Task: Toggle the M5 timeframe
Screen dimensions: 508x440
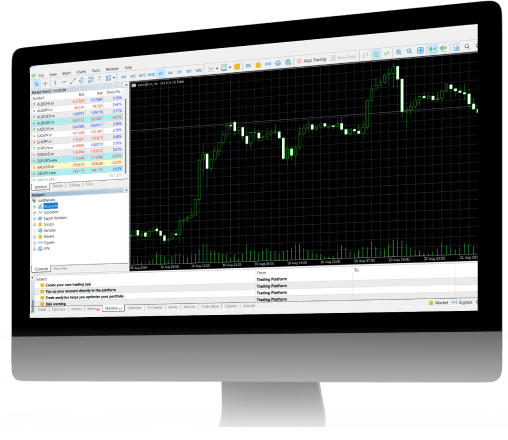Action: pyautogui.click(x=133, y=76)
